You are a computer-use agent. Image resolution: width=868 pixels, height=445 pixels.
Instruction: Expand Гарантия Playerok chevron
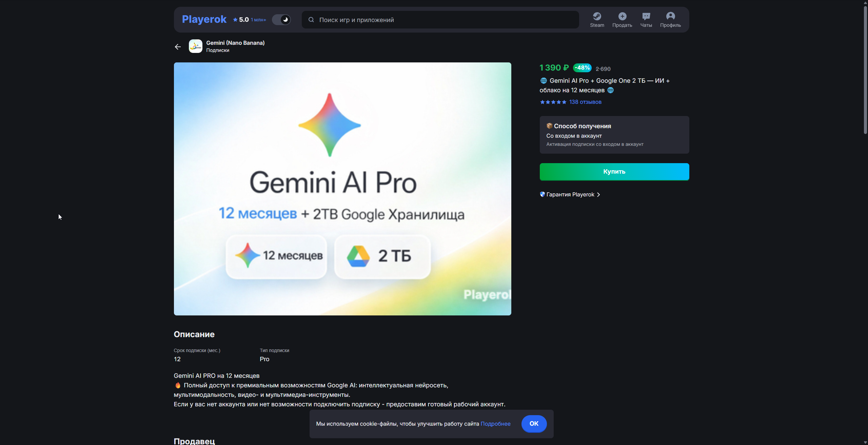tap(598, 195)
